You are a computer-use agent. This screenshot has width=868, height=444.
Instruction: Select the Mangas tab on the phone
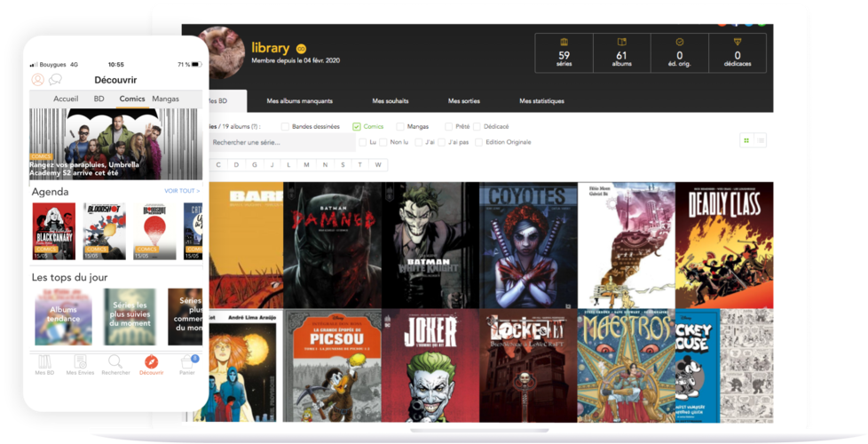[x=165, y=99]
